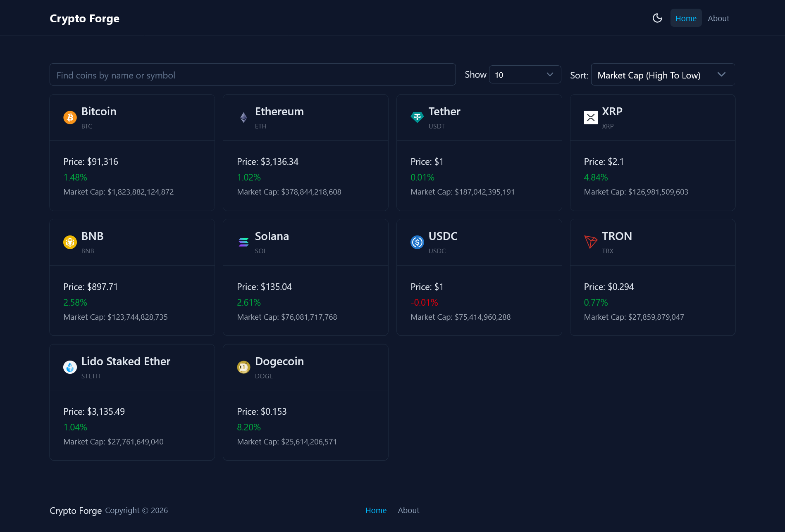Open the Show results count dropdown
Screen dimensions: 785x532
tap(525, 74)
